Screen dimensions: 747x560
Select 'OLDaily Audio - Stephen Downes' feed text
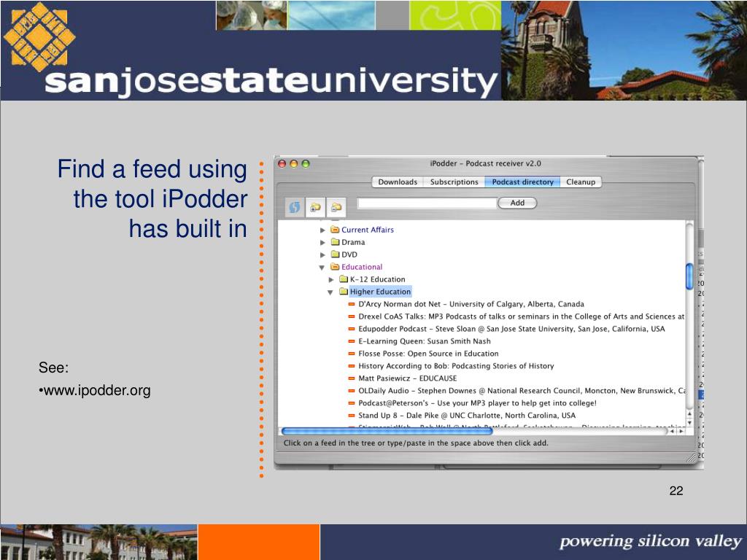tap(417, 391)
